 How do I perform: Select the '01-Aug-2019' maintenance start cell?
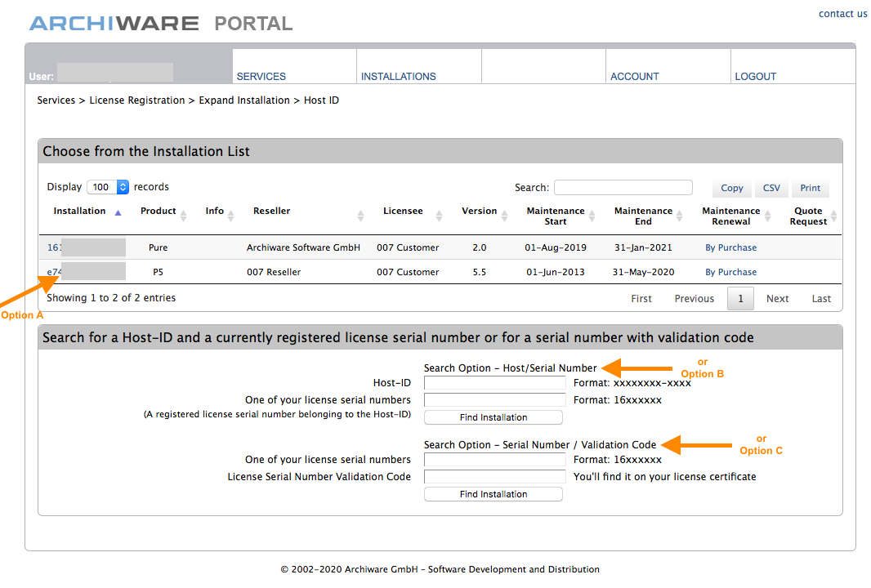tap(556, 247)
